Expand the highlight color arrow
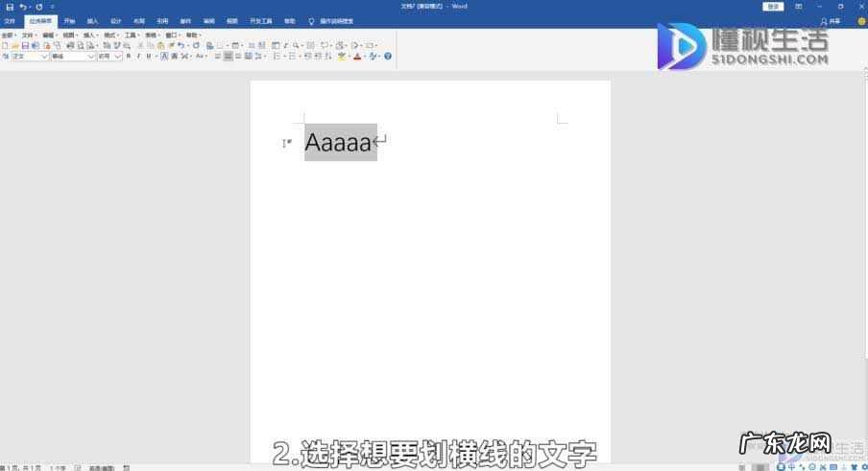 (x=349, y=56)
